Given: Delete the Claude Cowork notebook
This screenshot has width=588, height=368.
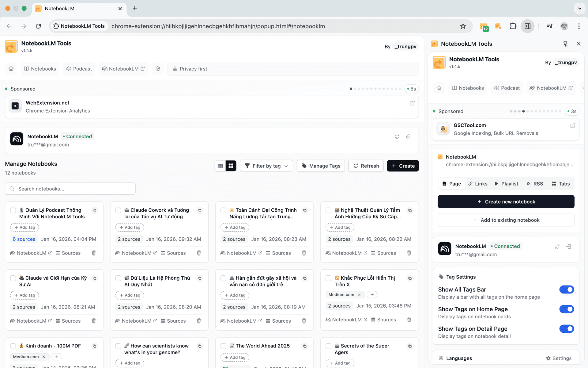Looking at the screenshot, I should (199, 253).
